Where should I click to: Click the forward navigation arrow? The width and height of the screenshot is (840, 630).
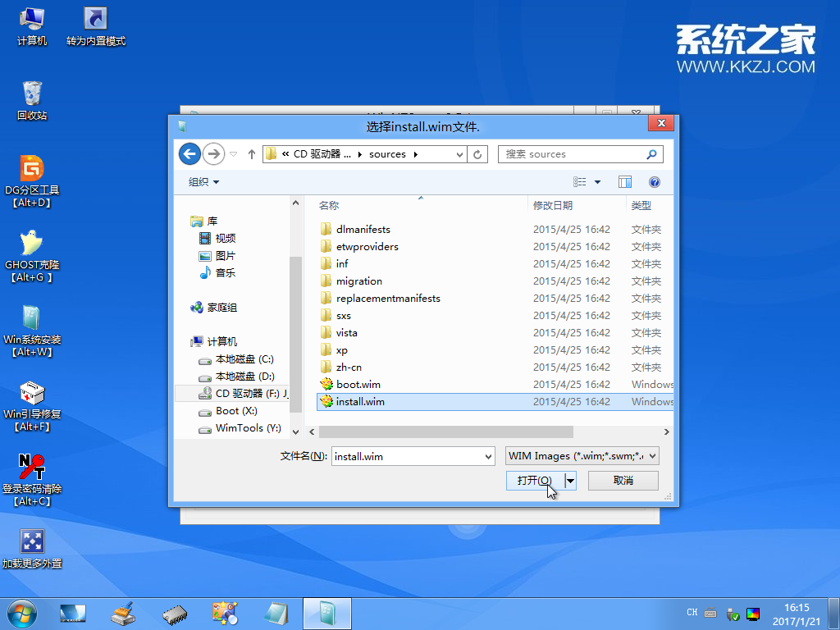click(212, 153)
